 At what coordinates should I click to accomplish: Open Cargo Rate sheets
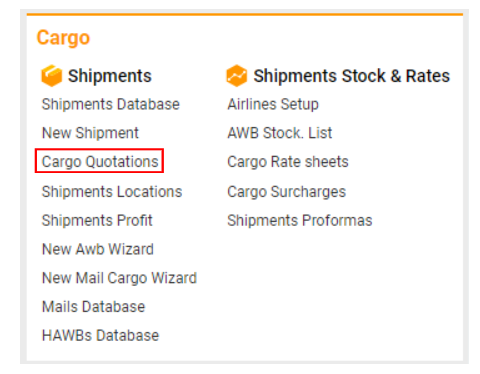pos(288,162)
